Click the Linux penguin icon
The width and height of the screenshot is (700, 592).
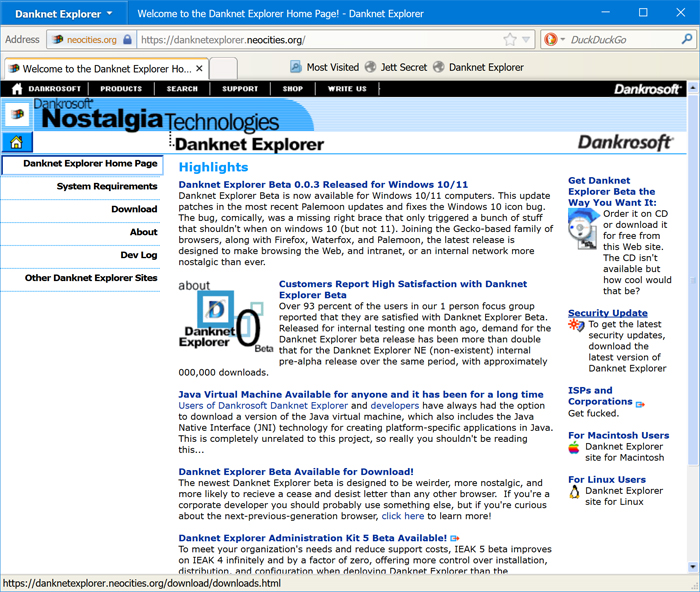[x=574, y=492]
